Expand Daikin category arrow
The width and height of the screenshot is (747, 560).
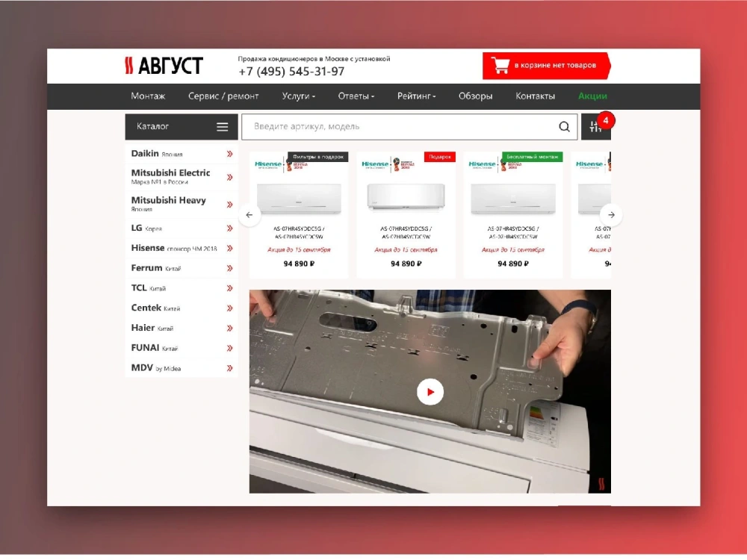[229, 154]
